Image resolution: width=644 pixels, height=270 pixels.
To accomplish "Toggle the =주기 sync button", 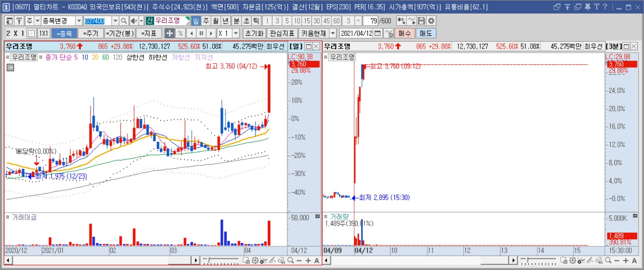I will click(x=90, y=33).
